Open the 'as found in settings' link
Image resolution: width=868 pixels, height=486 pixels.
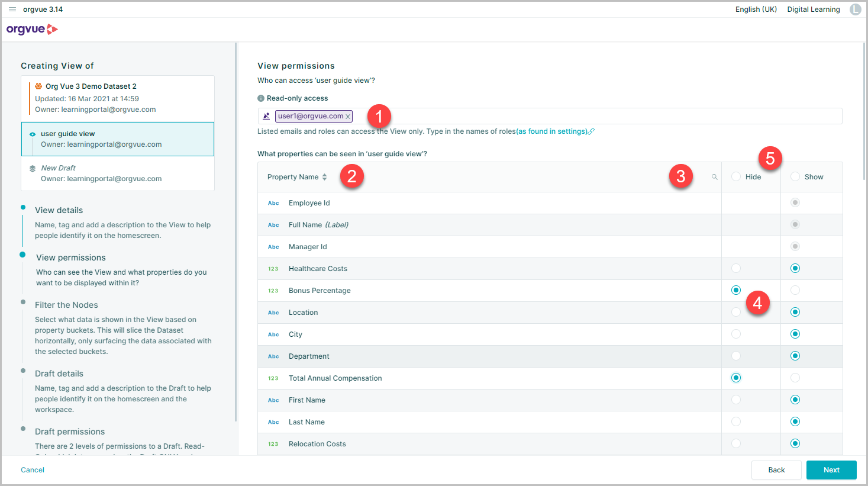point(552,131)
